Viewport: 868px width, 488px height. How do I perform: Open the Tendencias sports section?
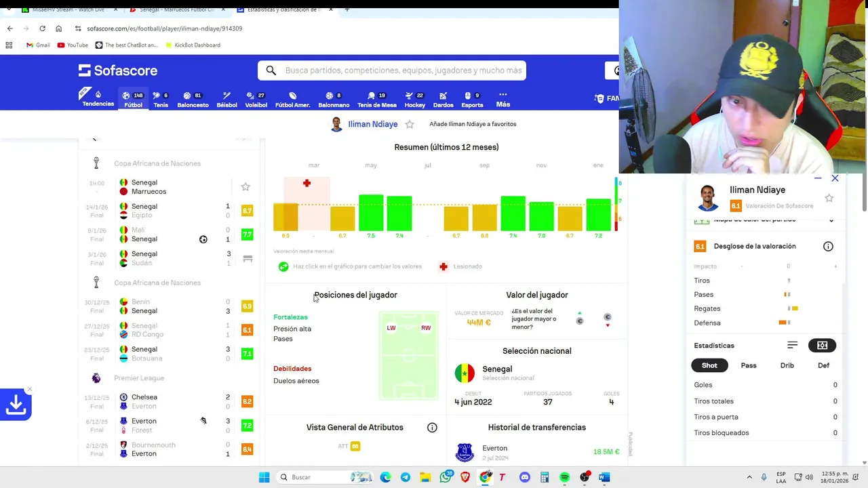98,99
